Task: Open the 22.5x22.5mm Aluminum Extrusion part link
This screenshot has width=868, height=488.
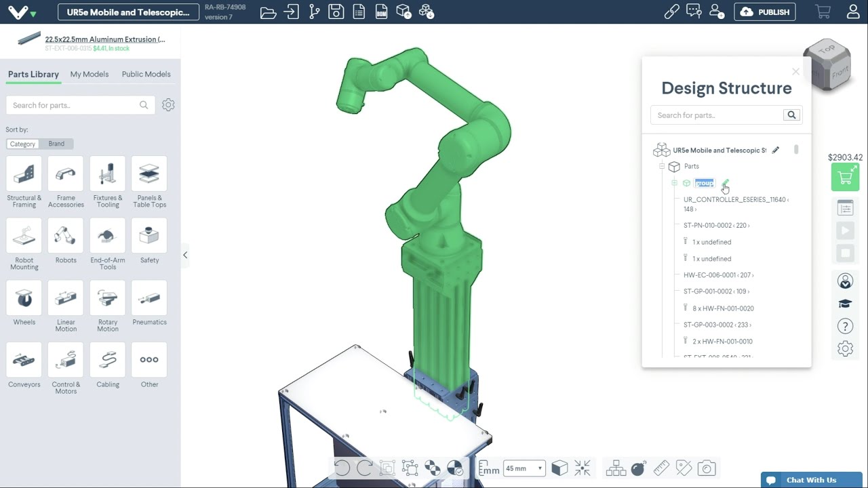Action: 105,39
